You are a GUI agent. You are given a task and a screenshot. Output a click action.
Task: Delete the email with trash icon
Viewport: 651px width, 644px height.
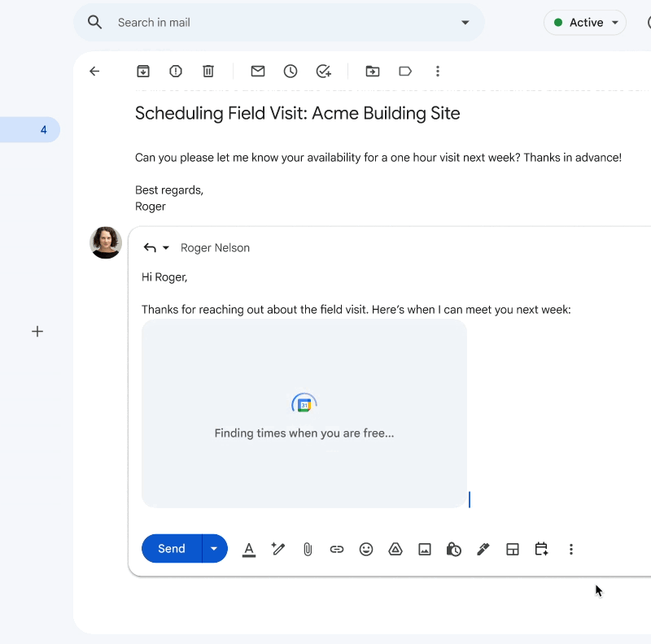208,71
